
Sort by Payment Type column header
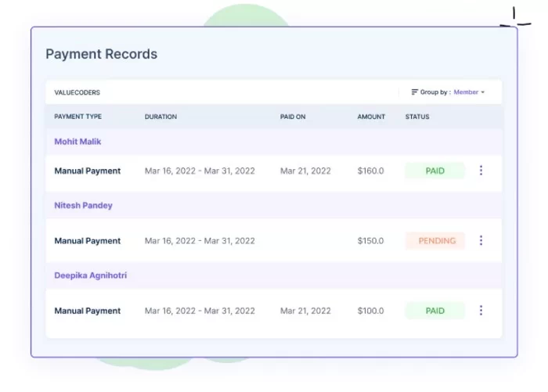click(78, 117)
